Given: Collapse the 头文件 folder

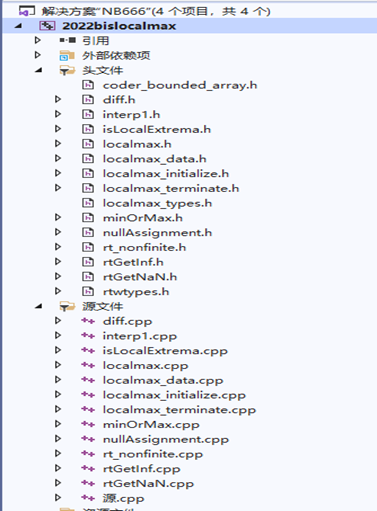Looking at the screenshot, I should [39, 70].
